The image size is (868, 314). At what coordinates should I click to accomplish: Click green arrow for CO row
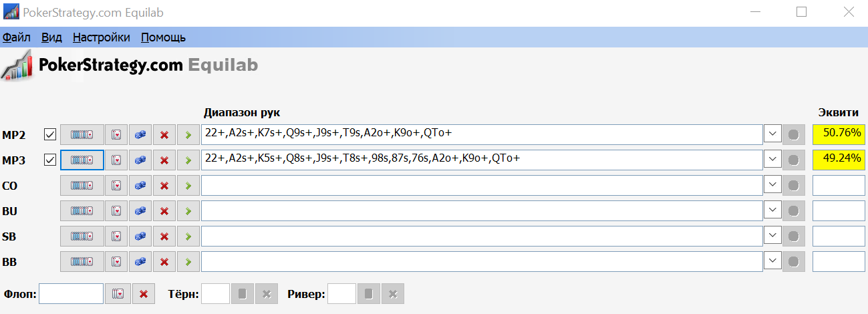188,186
